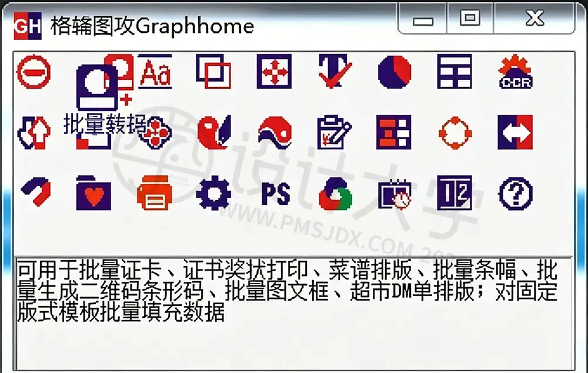Click the calendar with clock icon
Screen dimensions: 588x373
(x=395, y=194)
